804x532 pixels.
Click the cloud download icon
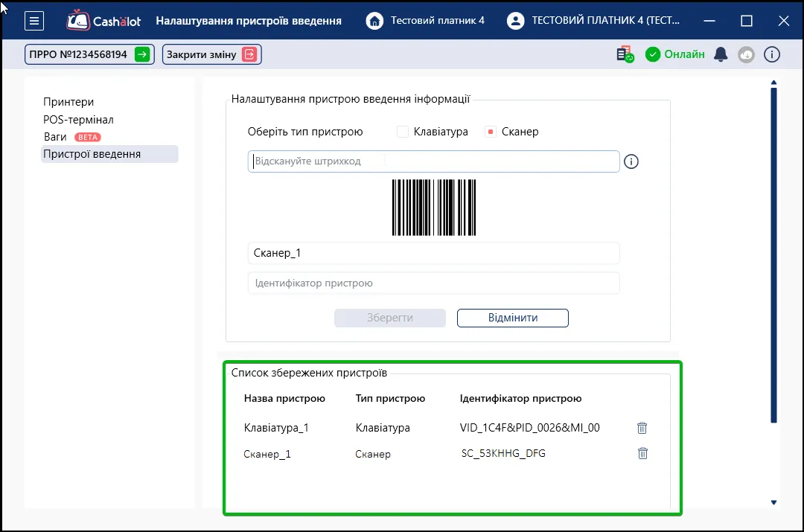(746, 54)
